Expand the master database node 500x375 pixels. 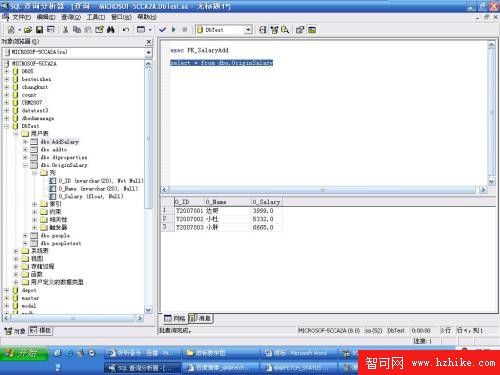(7, 298)
